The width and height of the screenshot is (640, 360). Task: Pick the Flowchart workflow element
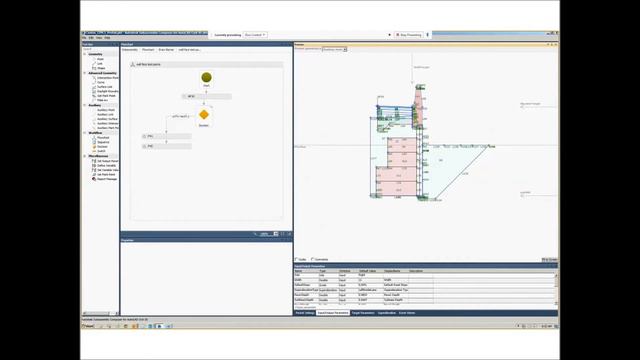click(103, 138)
